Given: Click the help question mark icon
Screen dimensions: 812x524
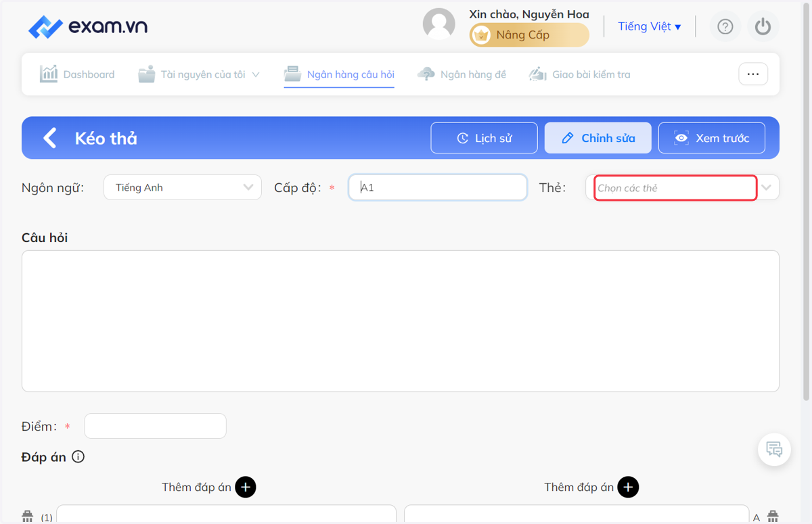Looking at the screenshot, I should (x=725, y=26).
